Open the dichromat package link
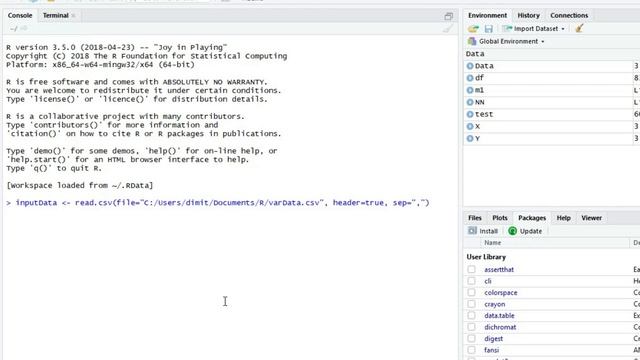Viewport: 640px width, 360px height. coord(500,327)
